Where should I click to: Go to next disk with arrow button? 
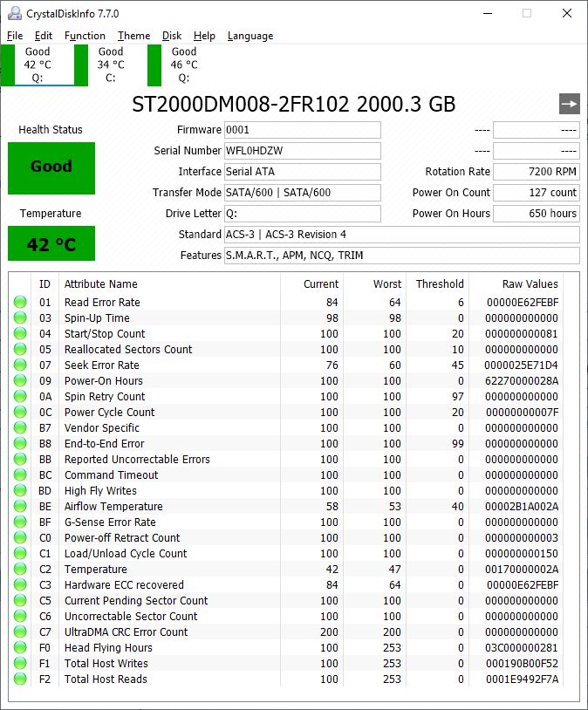tap(570, 104)
